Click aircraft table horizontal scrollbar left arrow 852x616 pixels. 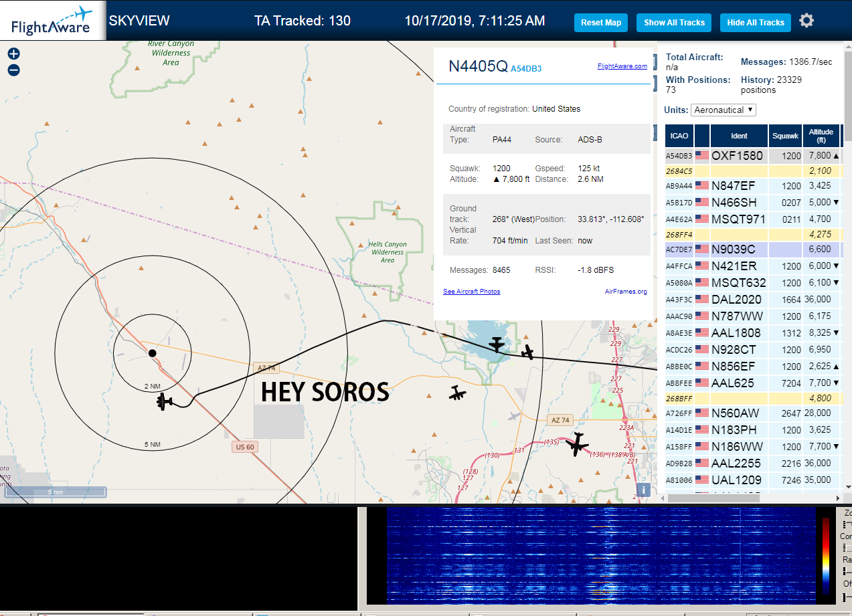pos(662,498)
